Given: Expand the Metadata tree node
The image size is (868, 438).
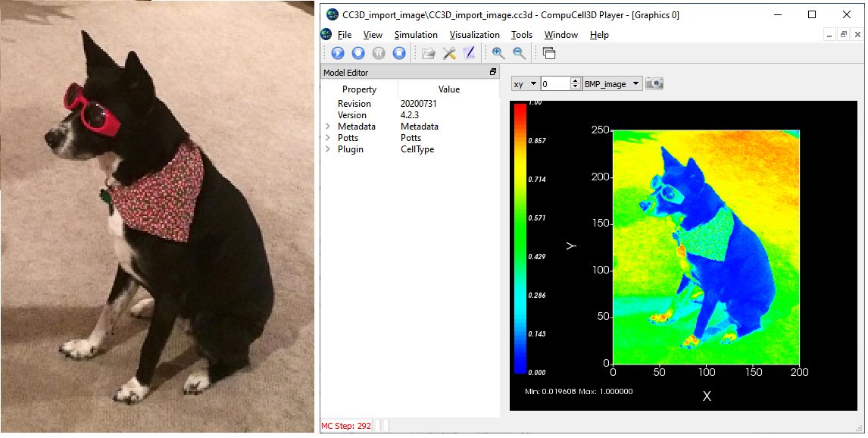Looking at the screenshot, I should pyautogui.click(x=328, y=127).
